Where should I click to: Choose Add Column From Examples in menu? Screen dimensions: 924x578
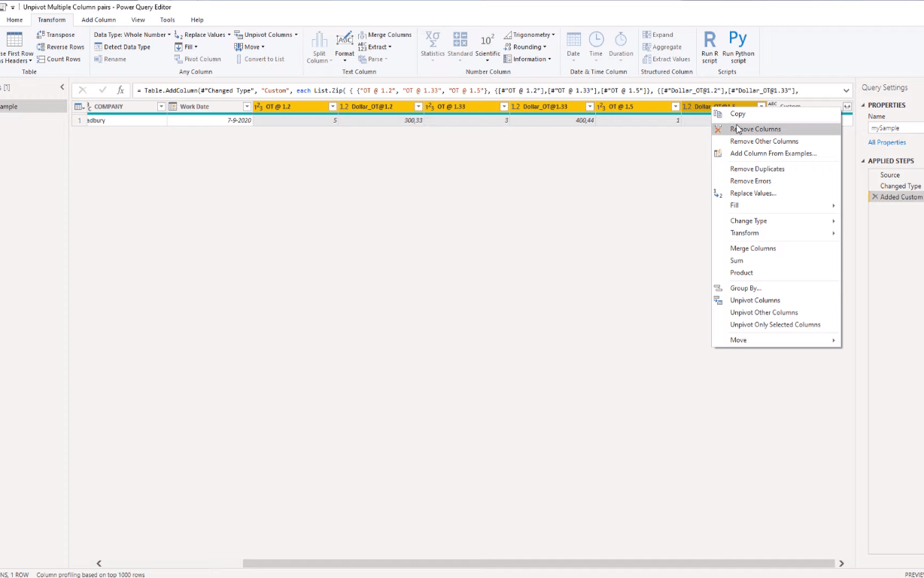pos(776,154)
